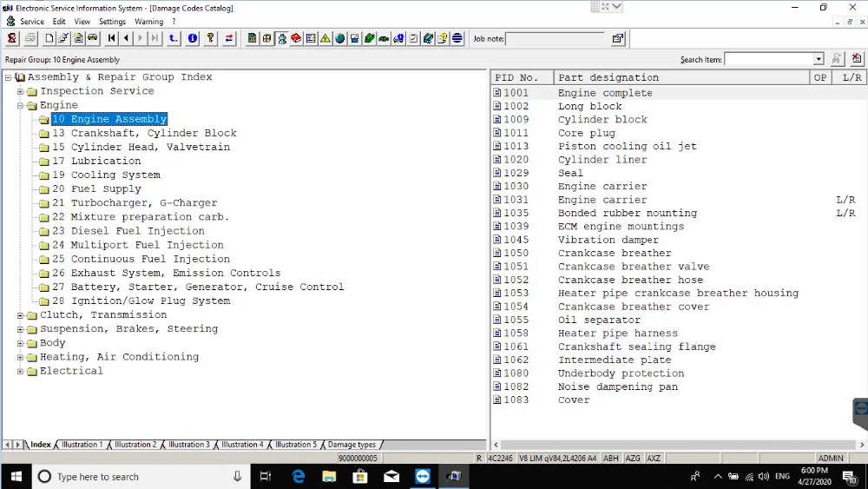Select 1082 Noise dampening pan row

point(678,387)
